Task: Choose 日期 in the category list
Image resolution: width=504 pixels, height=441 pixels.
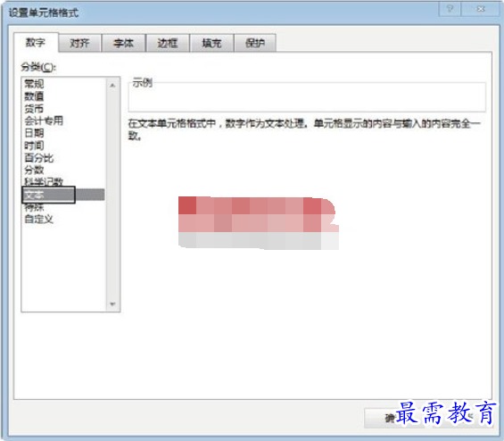Action: pos(34,133)
